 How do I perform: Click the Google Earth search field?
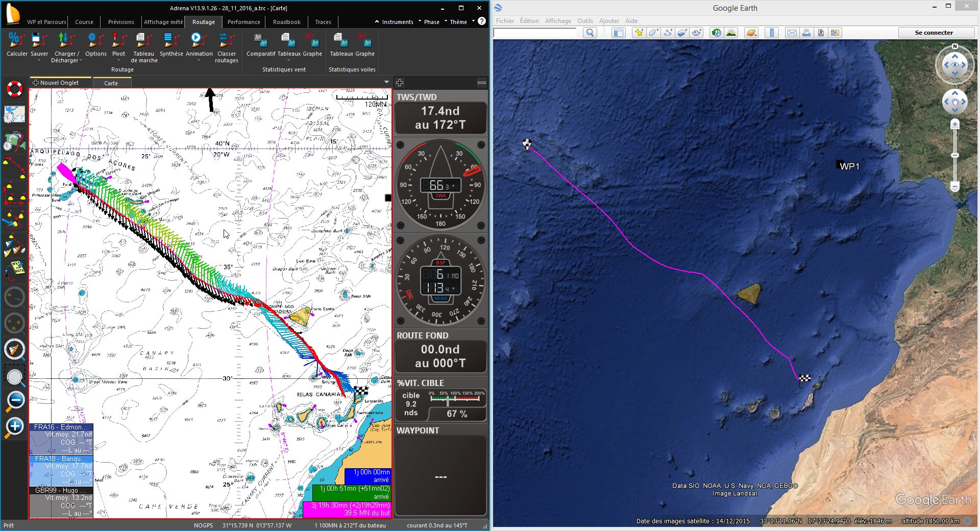pyautogui.click(x=534, y=33)
